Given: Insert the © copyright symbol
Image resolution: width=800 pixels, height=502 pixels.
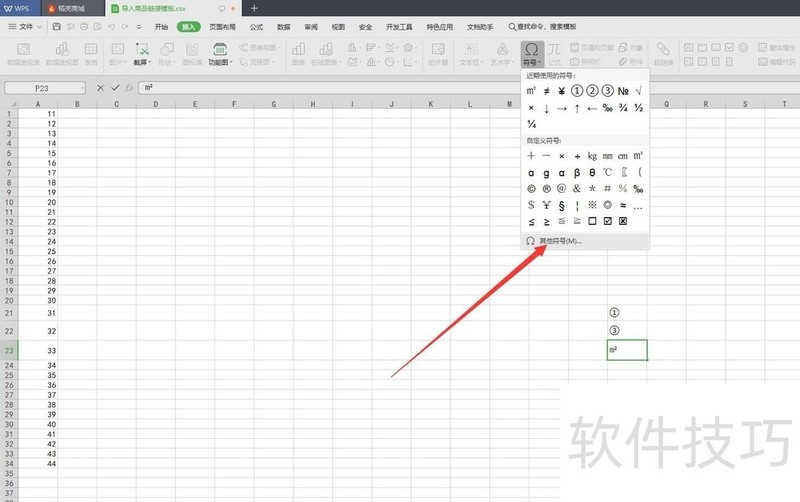Looking at the screenshot, I should (531, 189).
